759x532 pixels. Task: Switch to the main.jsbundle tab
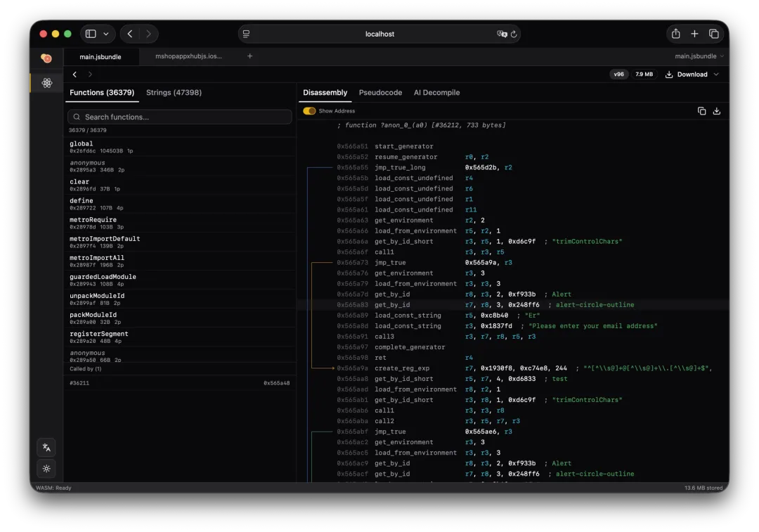[100, 57]
